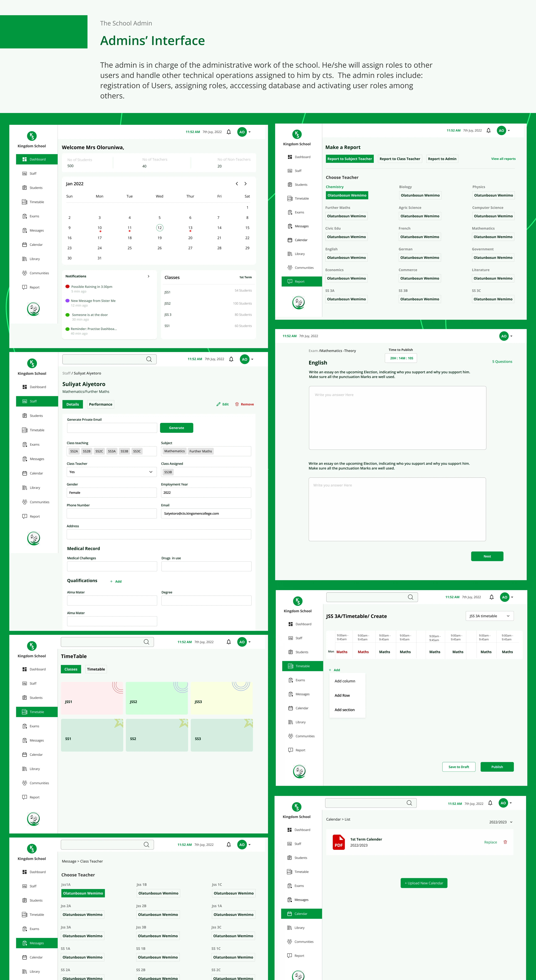Switch to Timetable tab in TimeTable screen
The width and height of the screenshot is (536, 980).
[96, 669]
